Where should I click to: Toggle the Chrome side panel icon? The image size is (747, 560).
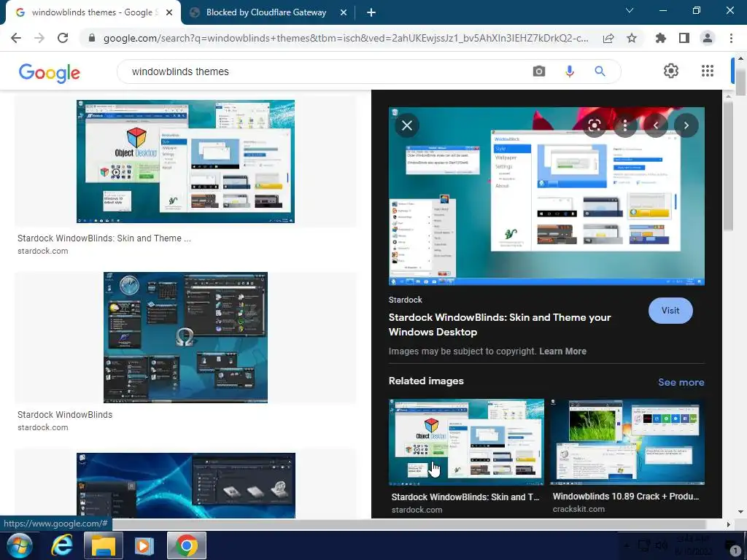click(x=684, y=38)
